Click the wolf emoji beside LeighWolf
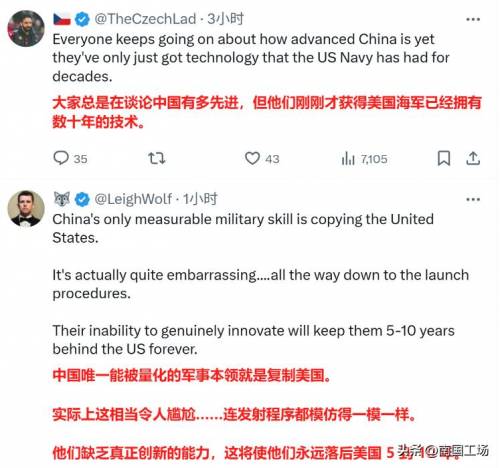 coord(62,199)
